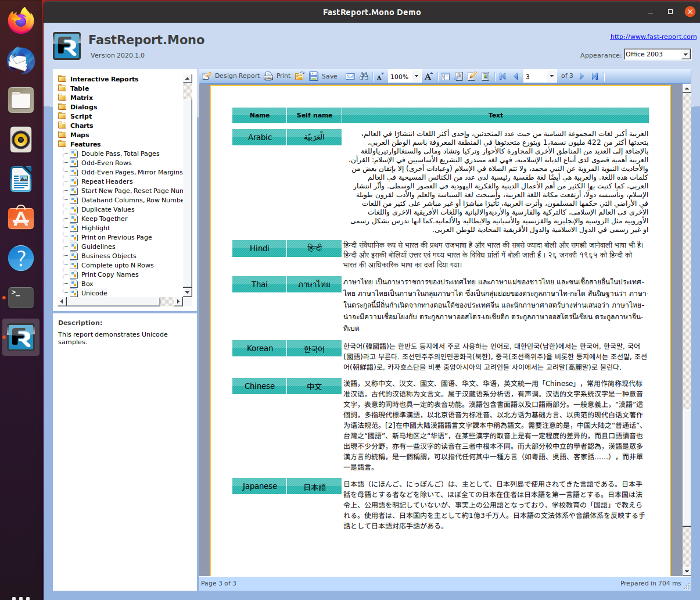Click preview scroll down arrow
This screenshot has height=600, width=700.
click(687, 572)
